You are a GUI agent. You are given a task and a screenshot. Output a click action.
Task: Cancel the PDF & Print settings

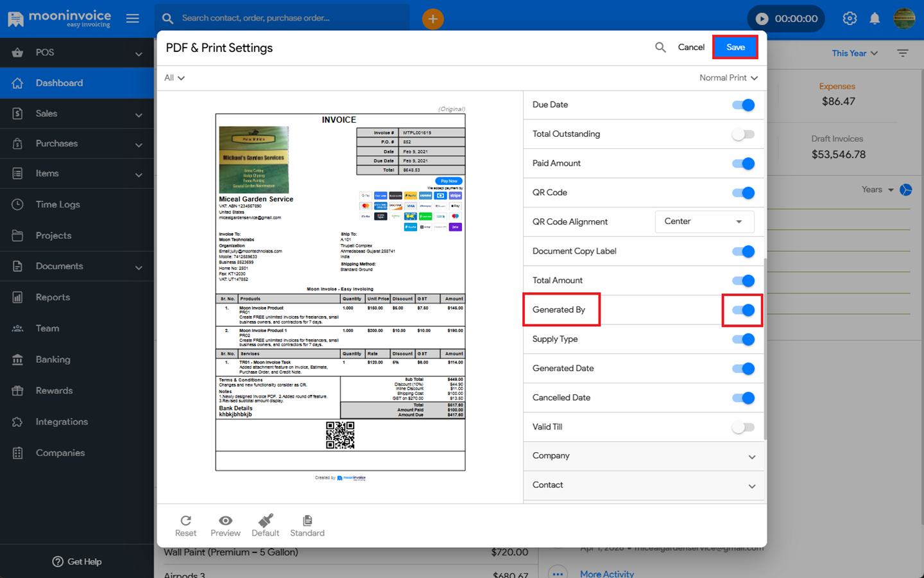[x=691, y=48]
